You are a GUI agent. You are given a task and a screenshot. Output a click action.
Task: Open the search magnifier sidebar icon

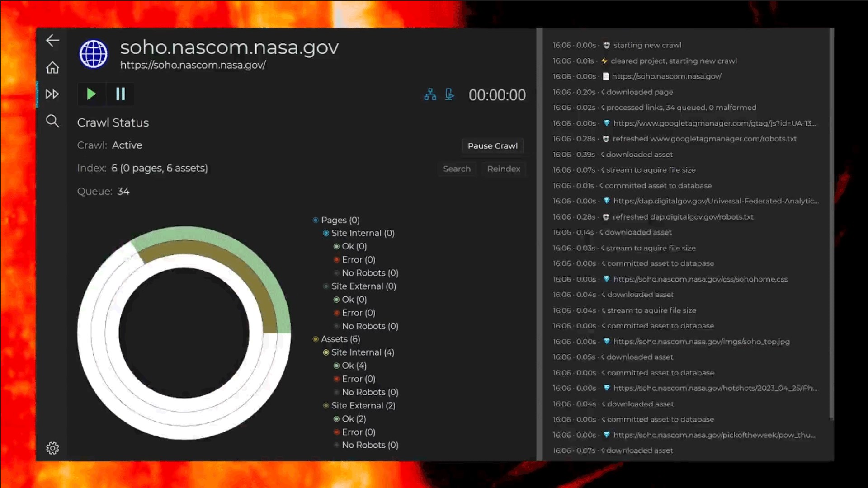pyautogui.click(x=52, y=121)
